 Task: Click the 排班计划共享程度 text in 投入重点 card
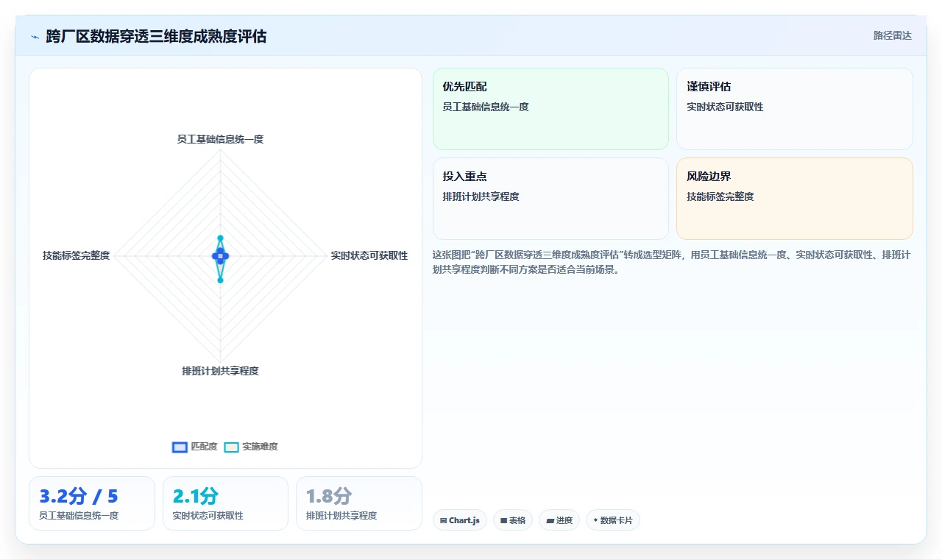point(481,196)
